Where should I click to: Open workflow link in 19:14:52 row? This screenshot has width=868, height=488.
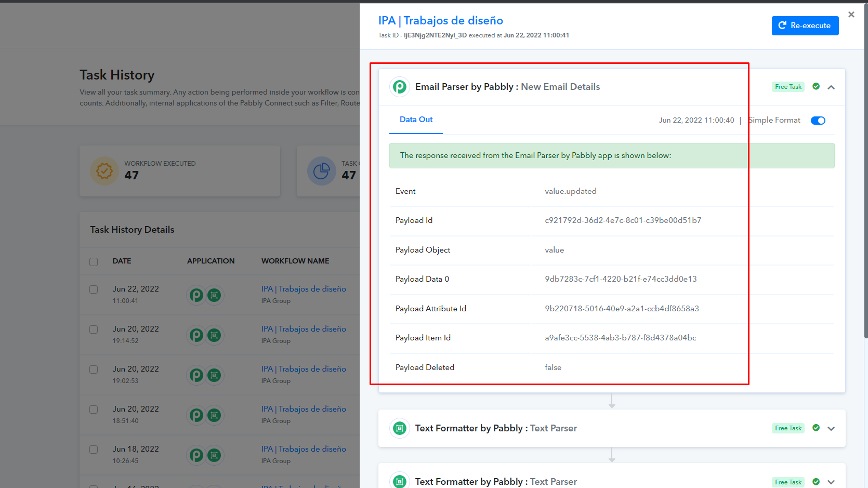coord(304,329)
